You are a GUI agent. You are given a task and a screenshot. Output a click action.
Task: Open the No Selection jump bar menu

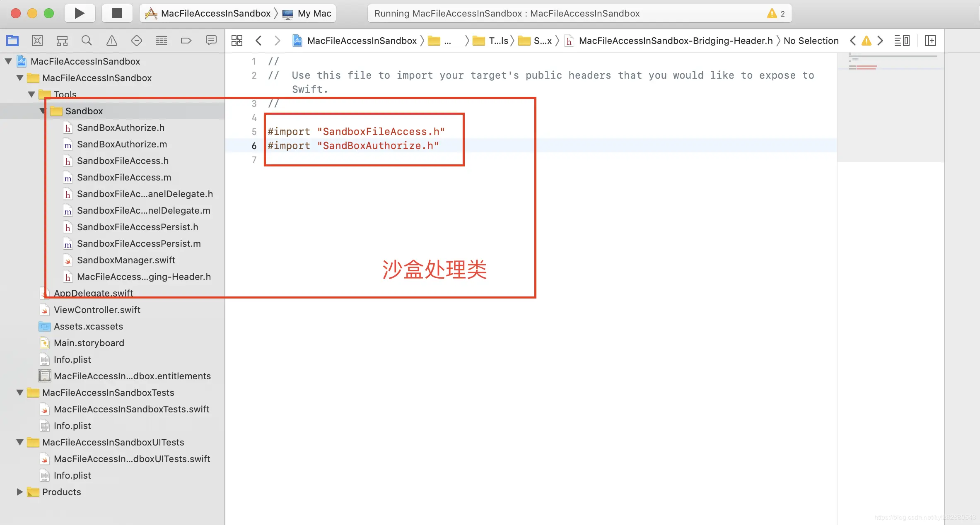pos(811,41)
